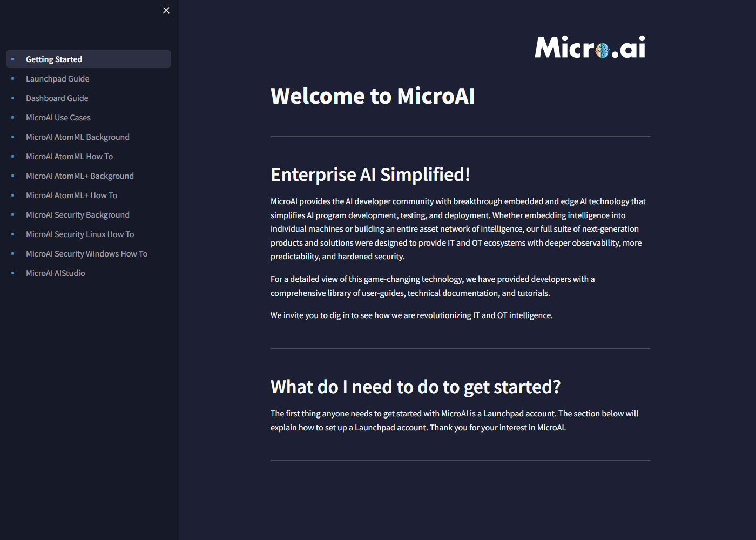Click the What do I need to do heading

pyautogui.click(x=415, y=387)
